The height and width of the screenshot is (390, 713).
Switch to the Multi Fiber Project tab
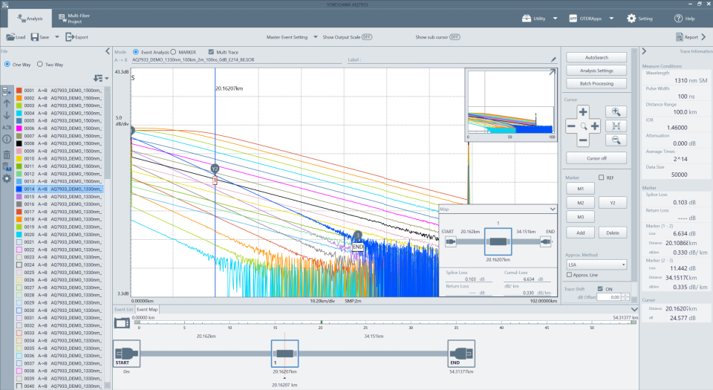pyautogui.click(x=74, y=18)
